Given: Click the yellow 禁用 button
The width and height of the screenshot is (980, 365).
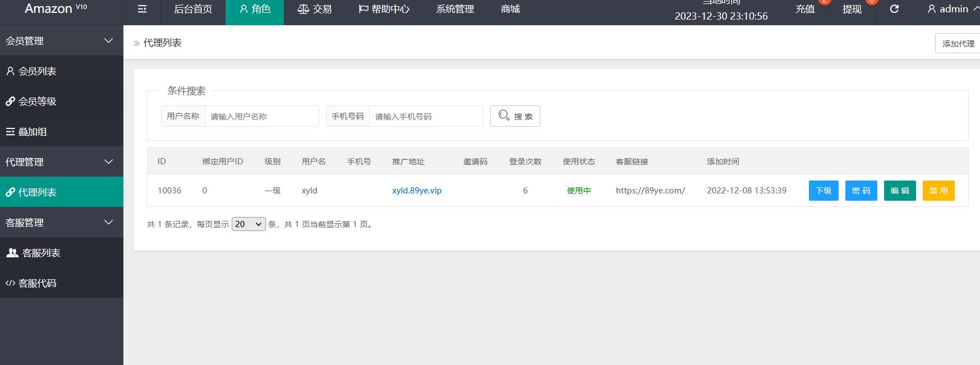Looking at the screenshot, I should coord(938,191).
